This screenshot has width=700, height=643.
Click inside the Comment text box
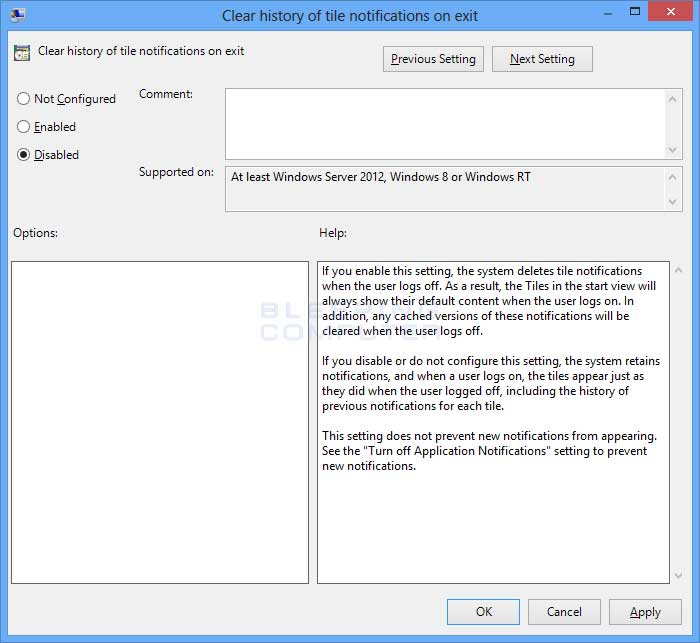(x=445, y=124)
